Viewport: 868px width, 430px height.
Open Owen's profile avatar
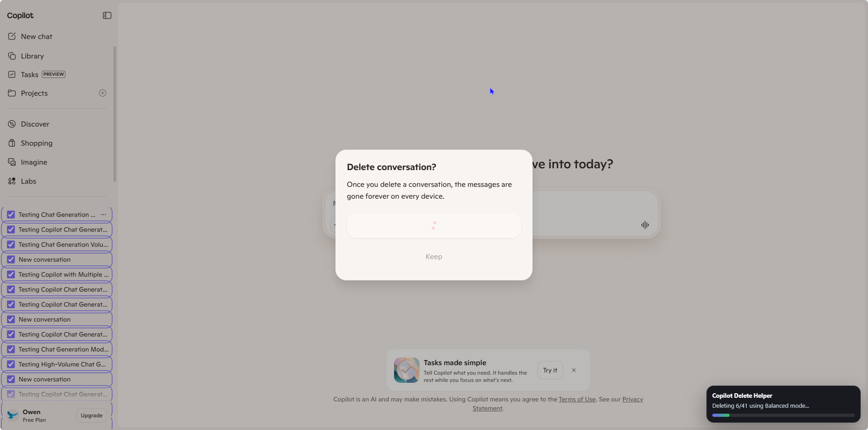tap(13, 415)
